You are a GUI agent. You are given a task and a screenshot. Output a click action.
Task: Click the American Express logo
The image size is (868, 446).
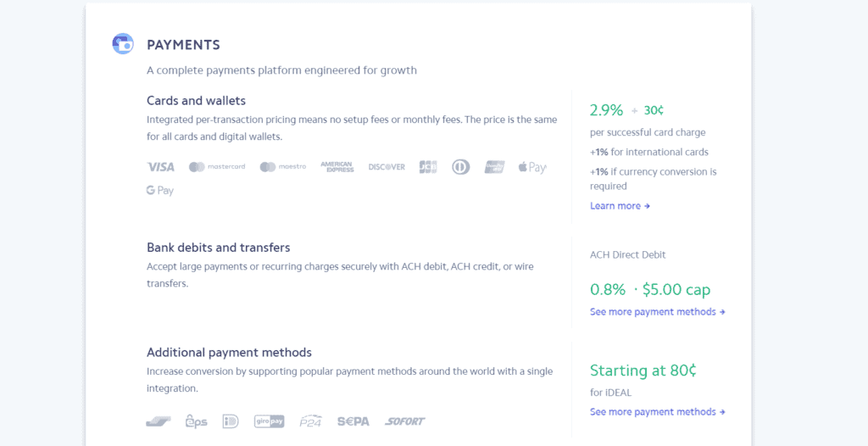[337, 167]
